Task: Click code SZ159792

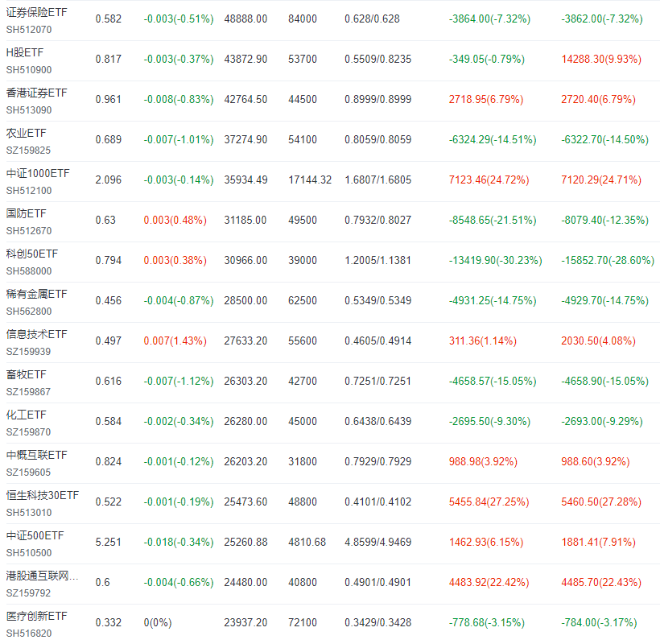Action: pyautogui.click(x=29, y=593)
